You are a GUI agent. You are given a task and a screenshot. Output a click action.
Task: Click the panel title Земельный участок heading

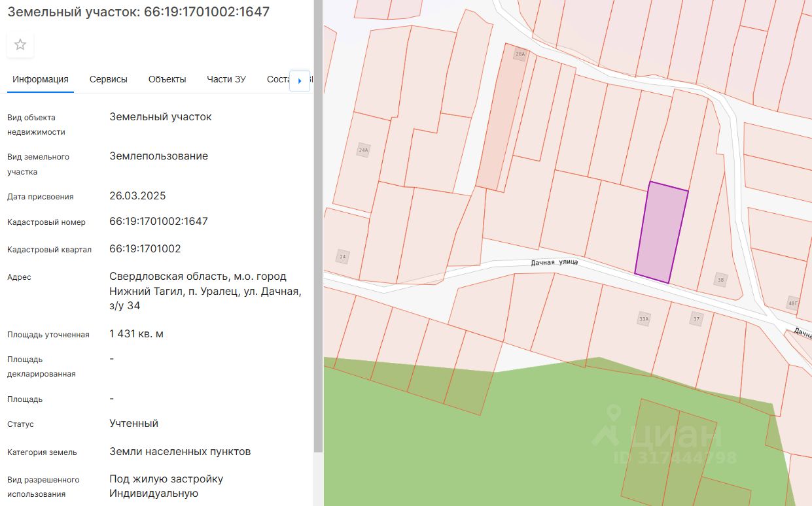(x=138, y=12)
